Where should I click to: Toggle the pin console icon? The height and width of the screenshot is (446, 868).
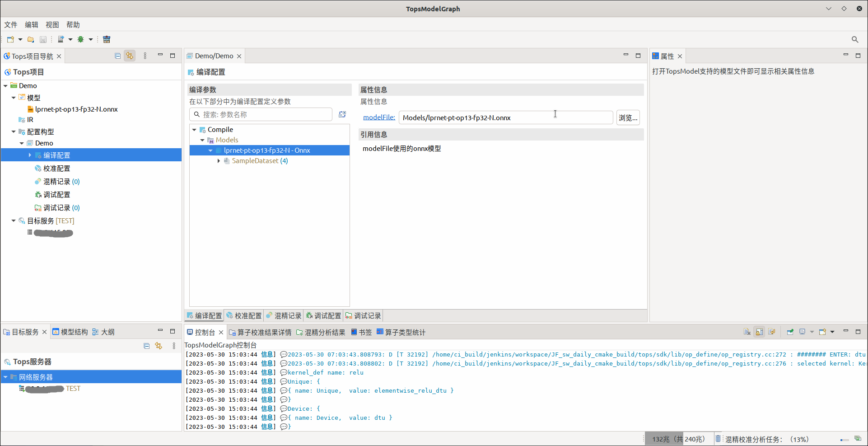[x=790, y=332]
